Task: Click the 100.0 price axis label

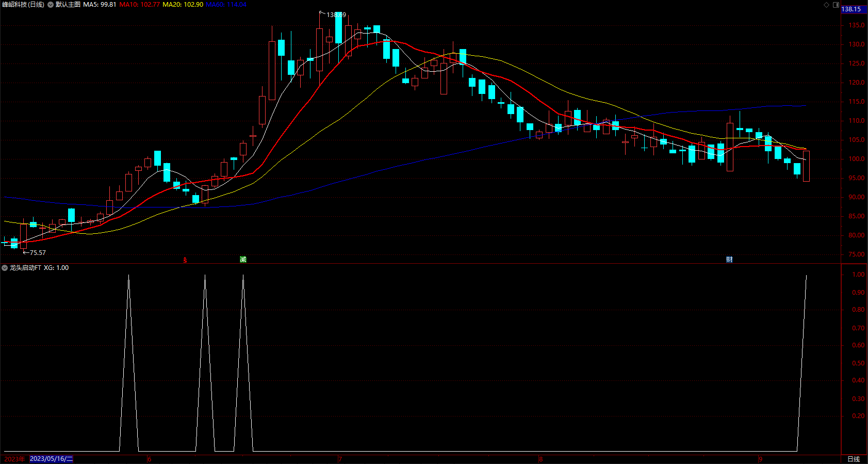Action: pyautogui.click(x=856, y=159)
